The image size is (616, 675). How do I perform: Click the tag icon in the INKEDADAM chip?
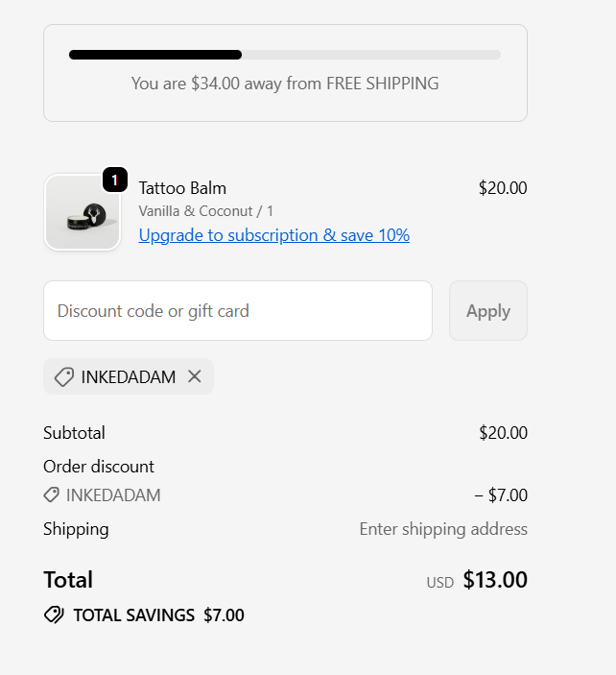click(x=64, y=377)
